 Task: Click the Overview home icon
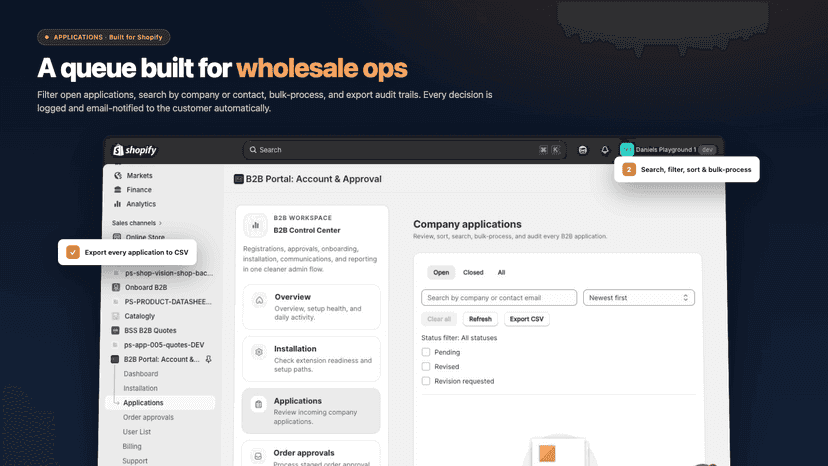tap(259, 301)
